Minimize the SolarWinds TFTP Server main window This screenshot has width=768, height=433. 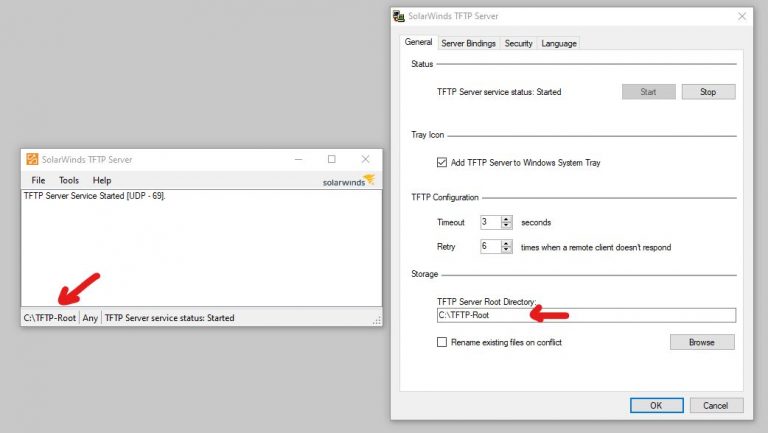pyautogui.click(x=298, y=159)
